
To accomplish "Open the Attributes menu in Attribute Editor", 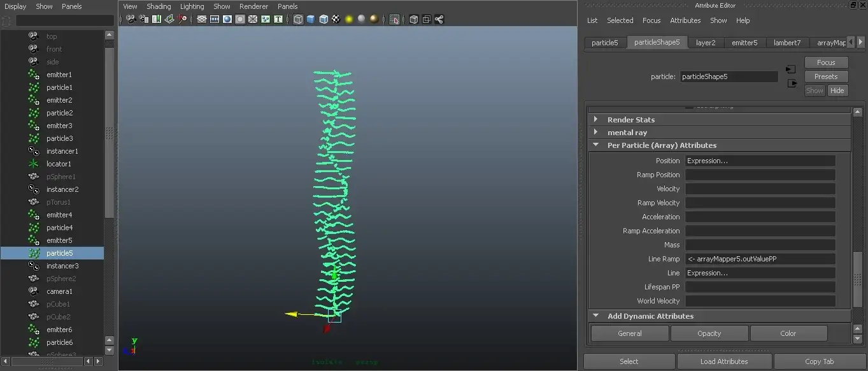I will click(x=685, y=20).
